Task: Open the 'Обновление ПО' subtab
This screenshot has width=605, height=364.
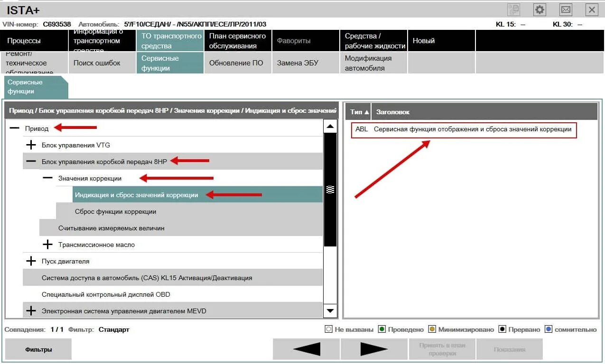Action: coord(238,63)
